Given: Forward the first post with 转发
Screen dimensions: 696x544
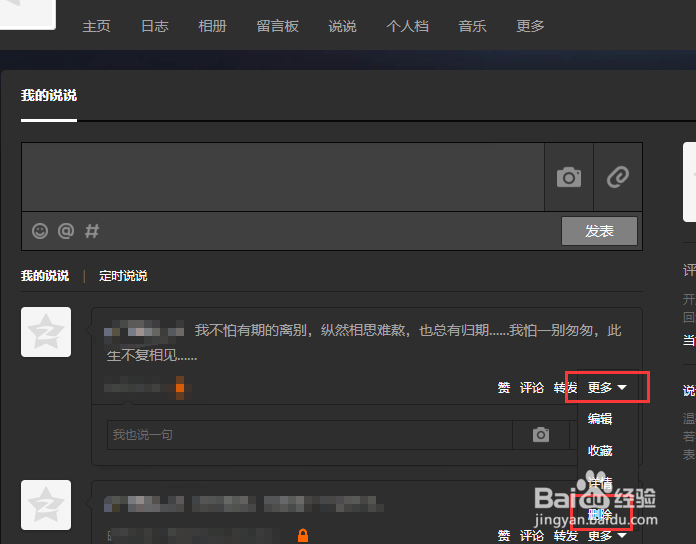Looking at the screenshot, I should coord(566,388).
